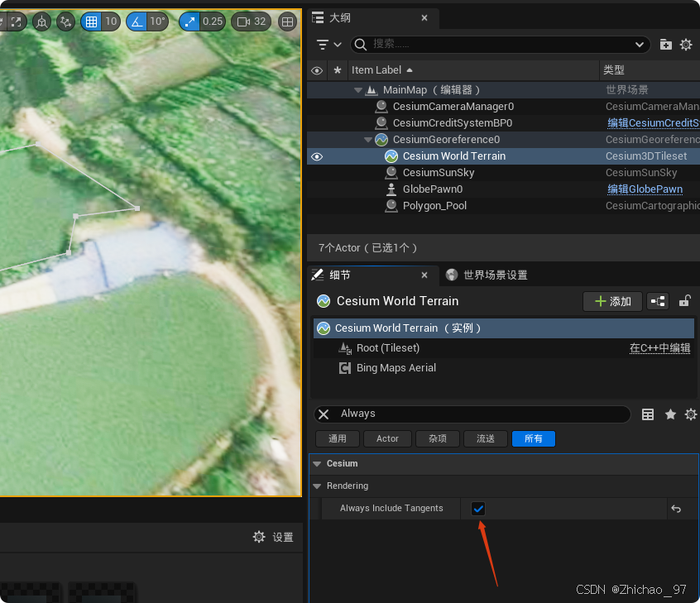Collapse the Cesium category
The height and width of the screenshot is (603, 700).
(x=317, y=464)
